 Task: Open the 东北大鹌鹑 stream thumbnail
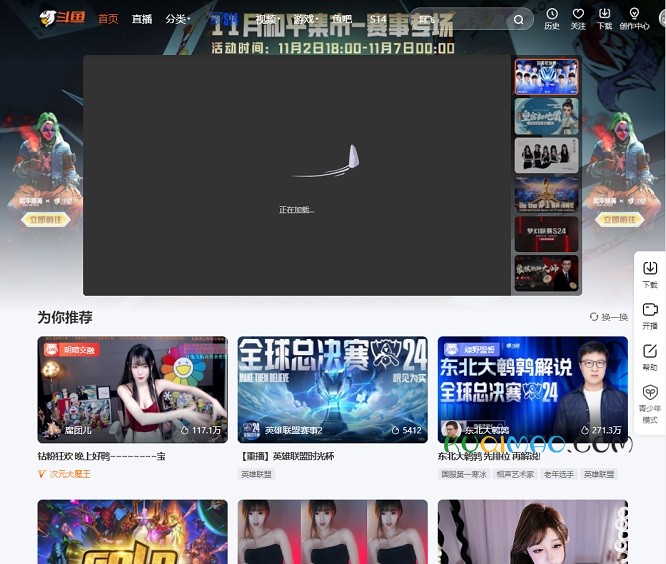(533, 389)
